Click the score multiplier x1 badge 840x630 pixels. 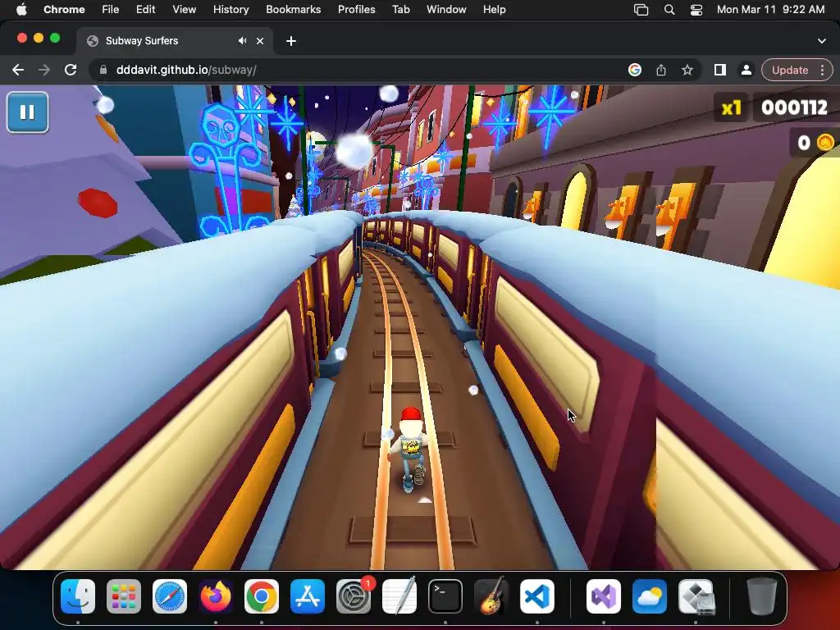click(x=731, y=108)
